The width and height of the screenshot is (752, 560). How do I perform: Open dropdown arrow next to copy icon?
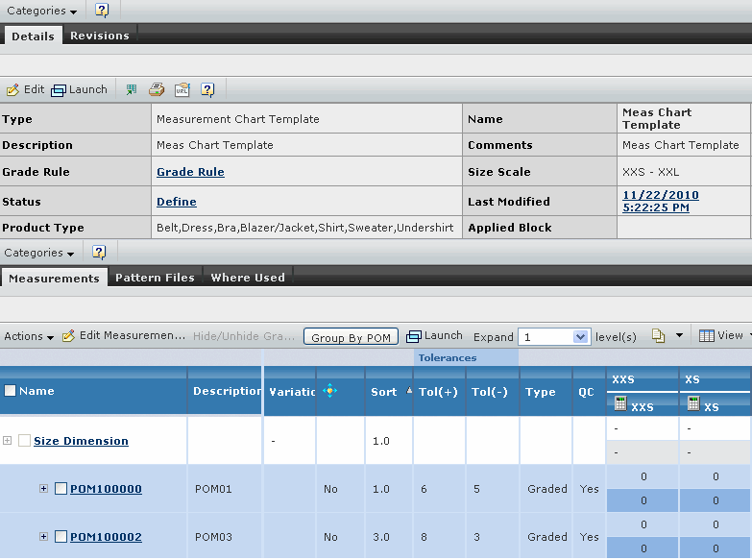pos(679,335)
